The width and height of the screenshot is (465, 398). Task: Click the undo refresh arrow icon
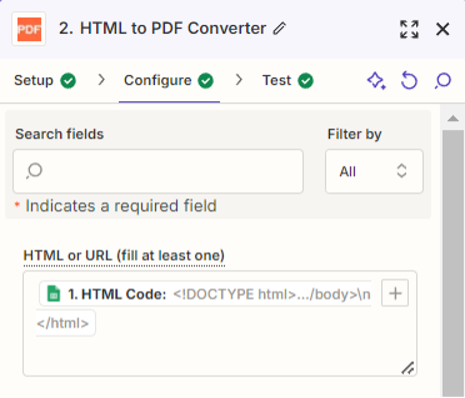[409, 80]
